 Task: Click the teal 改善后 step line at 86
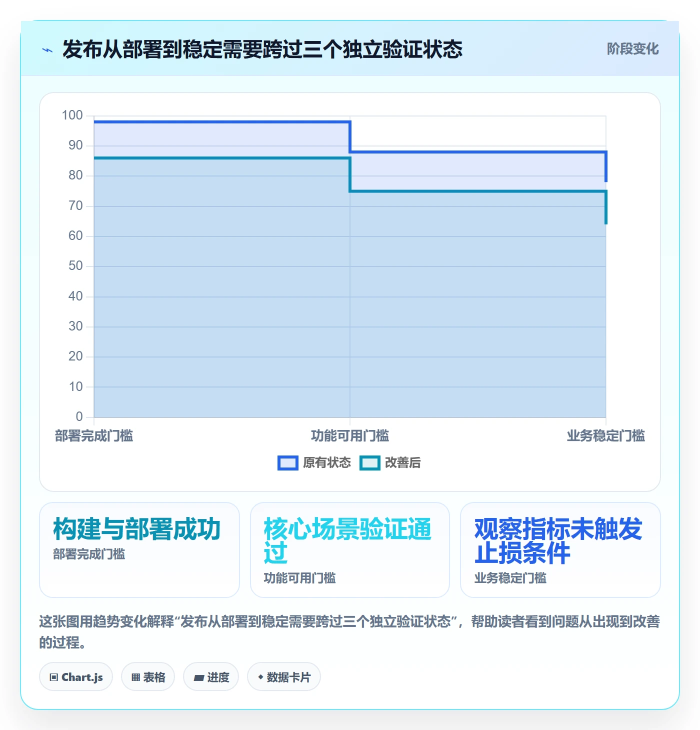click(222, 158)
